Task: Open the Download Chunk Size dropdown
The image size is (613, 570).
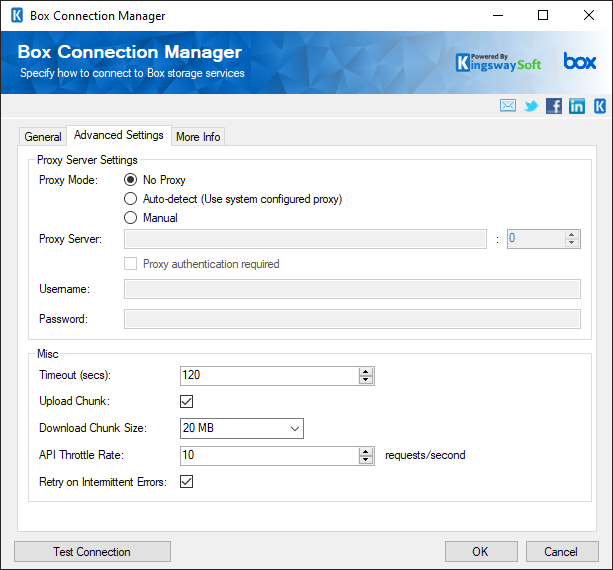Action: [242, 428]
